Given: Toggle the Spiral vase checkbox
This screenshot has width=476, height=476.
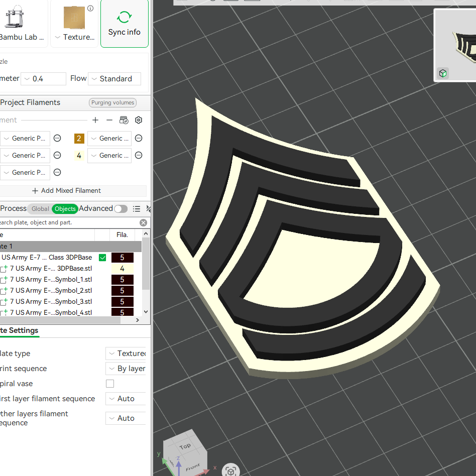Looking at the screenshot, I should pos(110,384).
